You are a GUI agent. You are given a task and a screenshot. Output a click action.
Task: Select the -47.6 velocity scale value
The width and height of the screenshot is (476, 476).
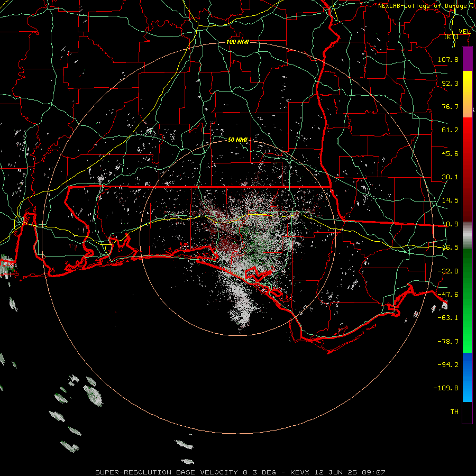click(448, 295)
